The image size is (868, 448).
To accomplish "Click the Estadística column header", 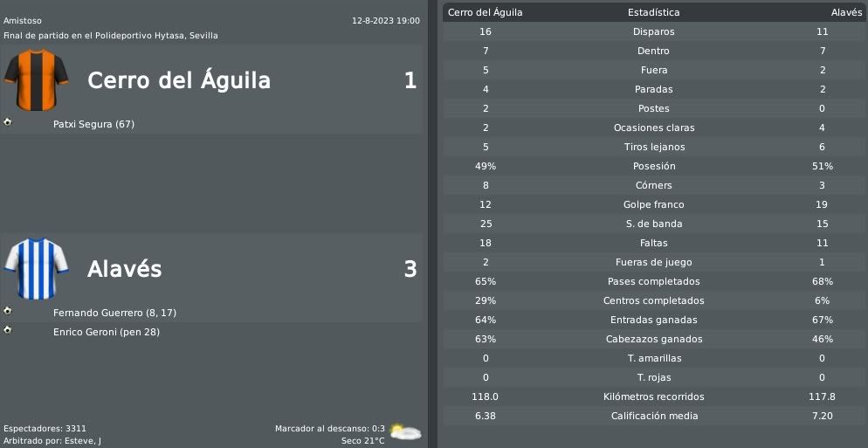I will pos(654,12).
